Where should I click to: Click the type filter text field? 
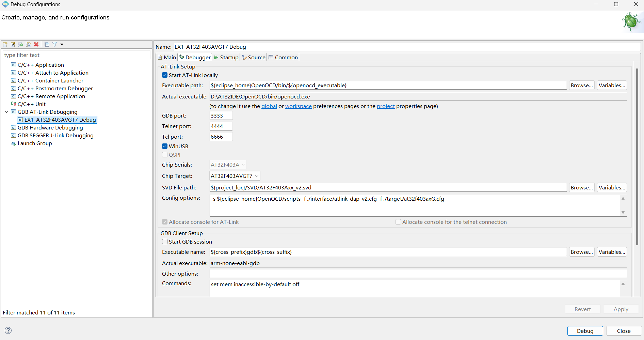coord(77,55)
